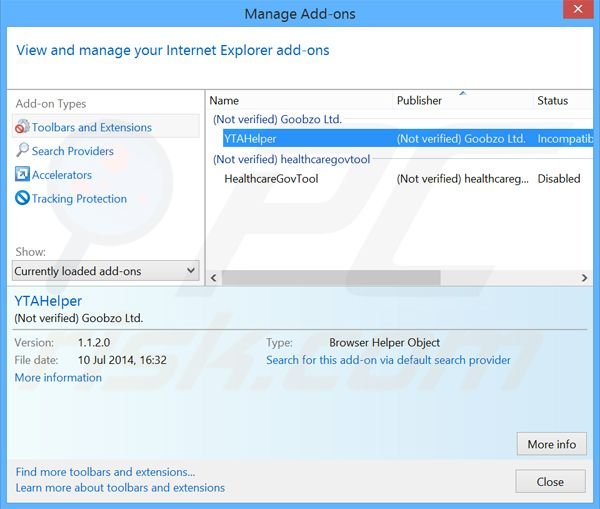This screenshot has height=509, width=600.
Task: Click the Close button
Action: [550, 481]
